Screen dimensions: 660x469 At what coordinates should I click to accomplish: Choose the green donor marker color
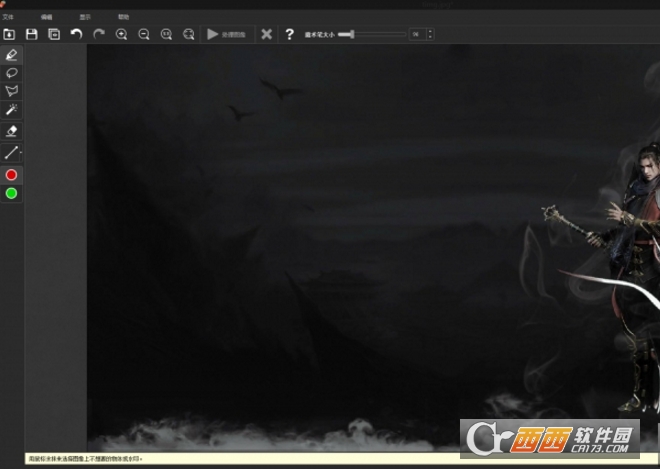point(11,193)
